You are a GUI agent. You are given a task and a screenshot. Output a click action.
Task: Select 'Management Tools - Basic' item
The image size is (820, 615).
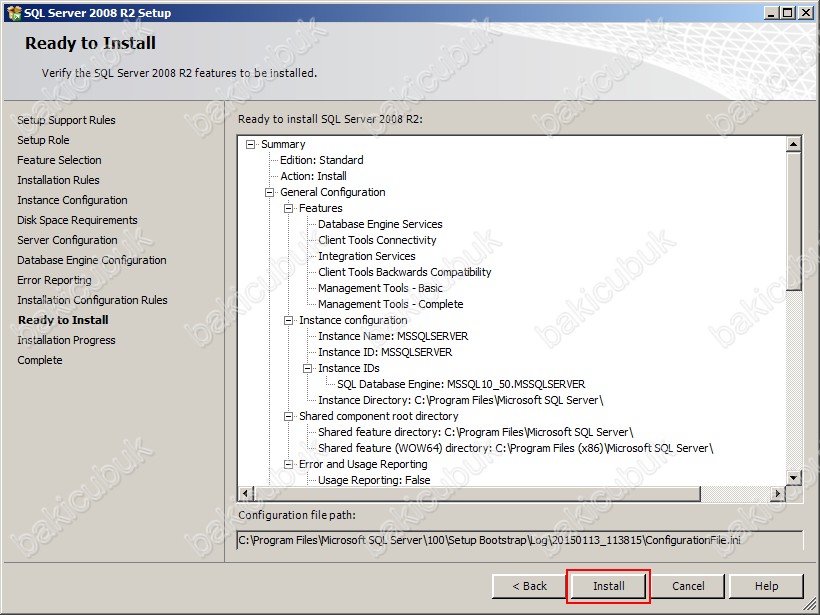380,288
